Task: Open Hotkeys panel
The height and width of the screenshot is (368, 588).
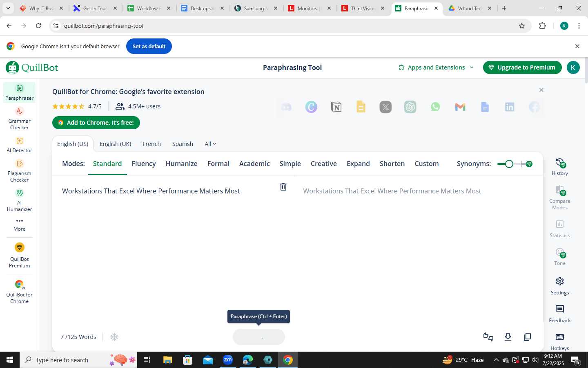Action: pyautogui.click(x=560, y=341)
